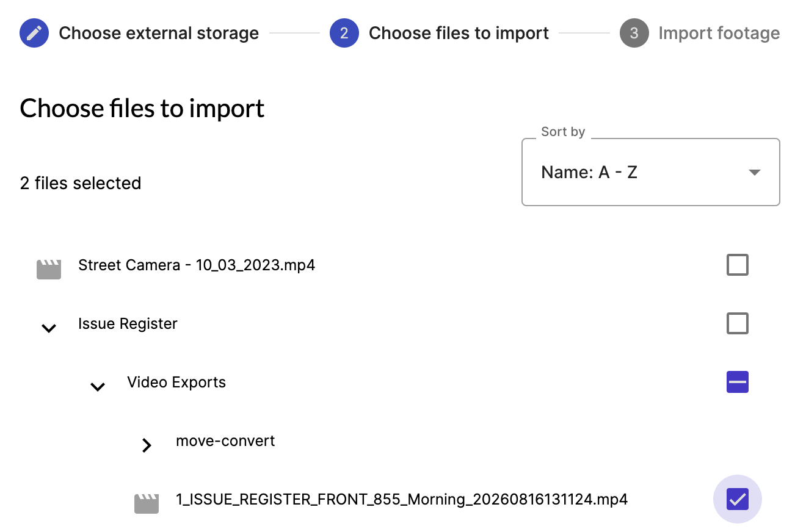Go to Choose external storage step
806x532 pixels.
[159, 33]
